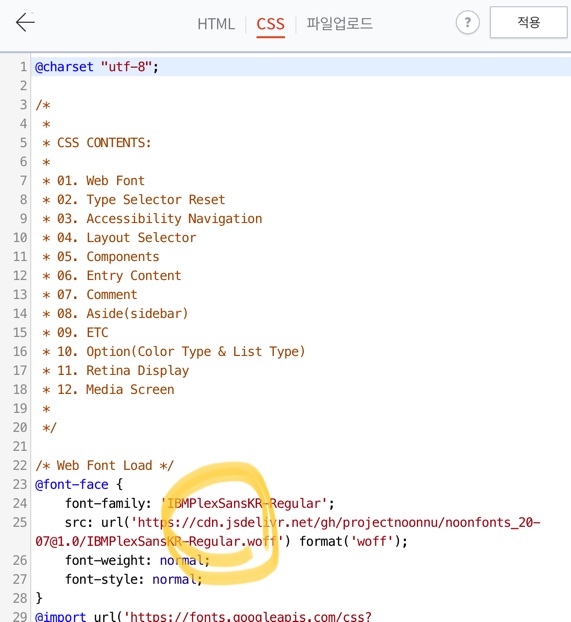The width and height of the screenshot is (571, 622).
Task: Place cursor on @charset "utf-8" line
Action: click(97, 67)
